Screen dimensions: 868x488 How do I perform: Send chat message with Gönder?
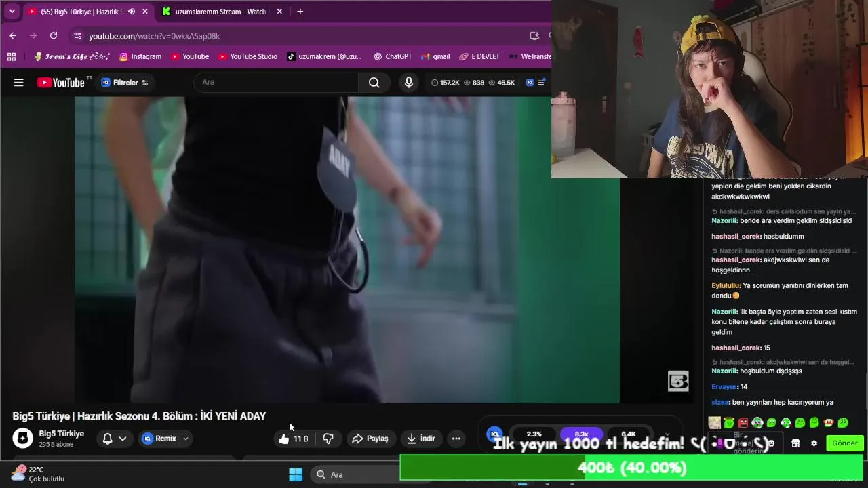pos(845,443)
